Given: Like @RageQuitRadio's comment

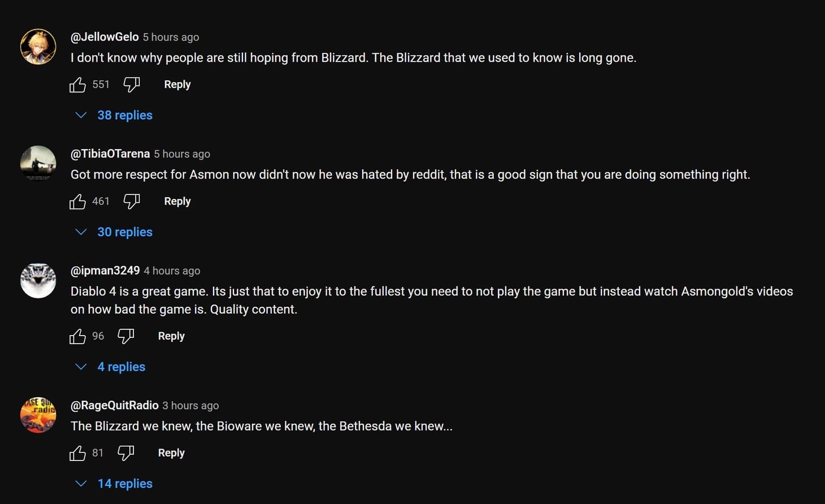Looking at the screenshot, I should 77,453.
